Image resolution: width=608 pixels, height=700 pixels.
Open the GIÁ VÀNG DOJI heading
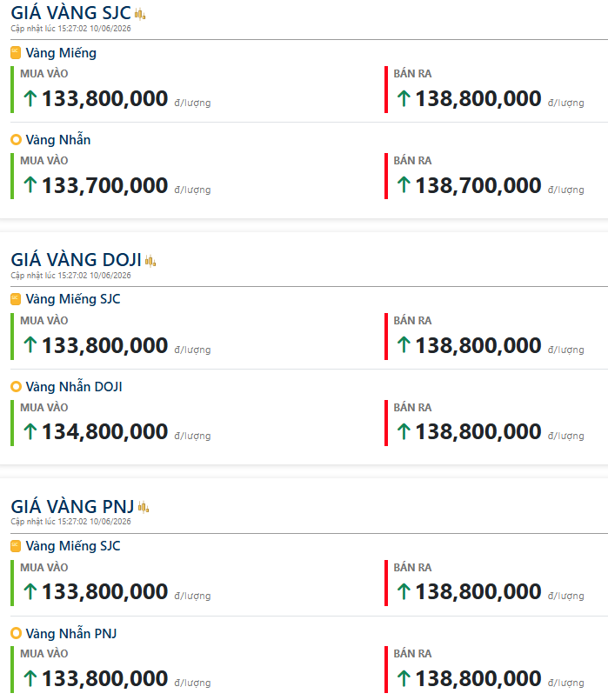pyautogui.click(x=76, y=260)
